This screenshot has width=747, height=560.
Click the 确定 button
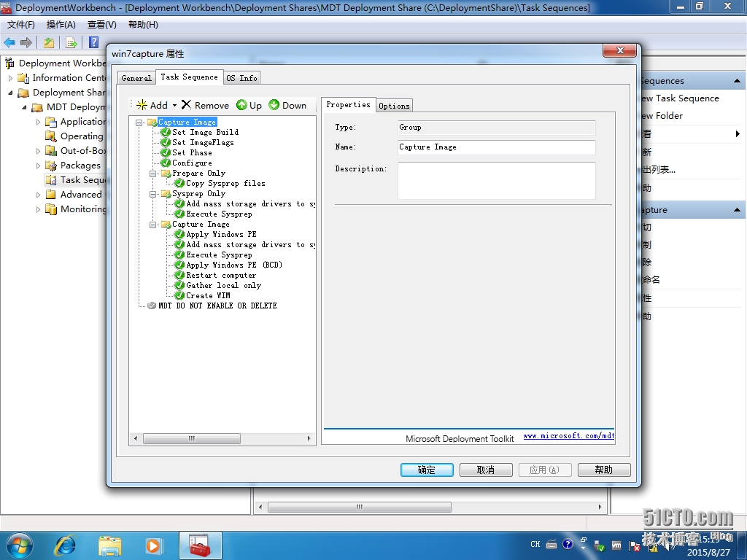427,470
